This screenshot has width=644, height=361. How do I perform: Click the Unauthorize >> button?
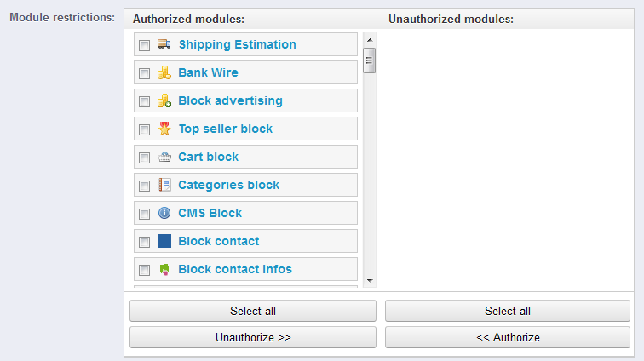pos(253,337)
